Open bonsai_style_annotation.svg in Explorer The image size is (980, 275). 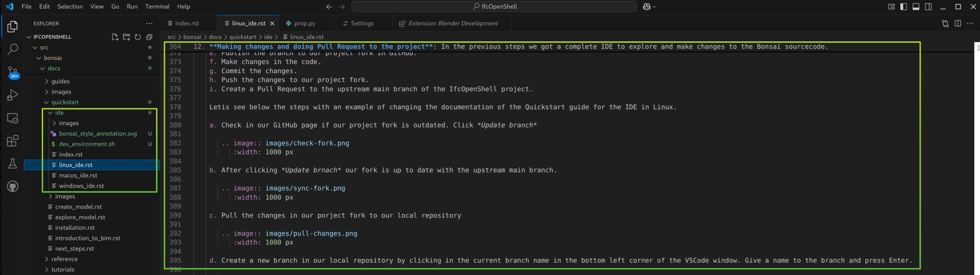pyautogui.click(x=98, y=133)
